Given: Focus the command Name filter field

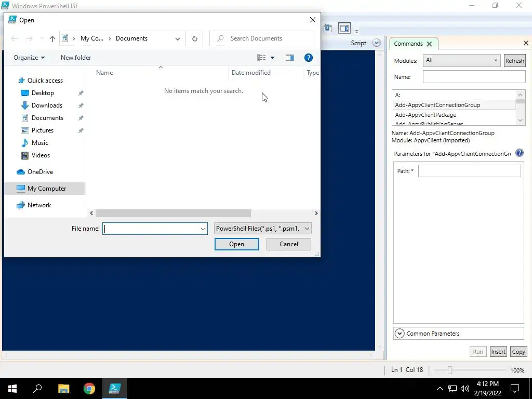Looking at the screenshot, I should (474, 77).
